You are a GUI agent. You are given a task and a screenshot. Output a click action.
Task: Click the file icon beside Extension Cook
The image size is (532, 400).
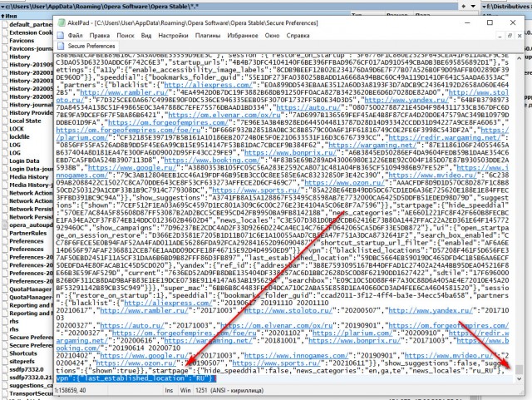click(5, 32)
